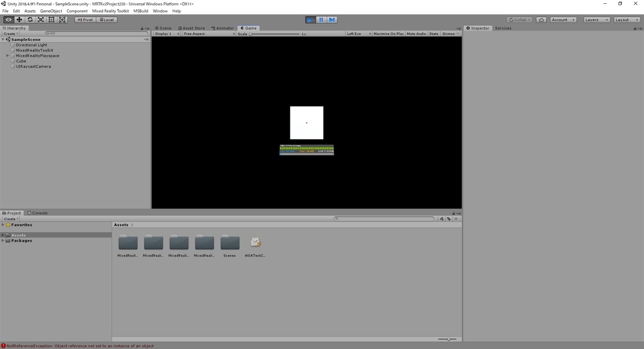Filter project search by label
The height and width of the screenshot is (349, 644).
pyautogui.click(x=449, y=219)
